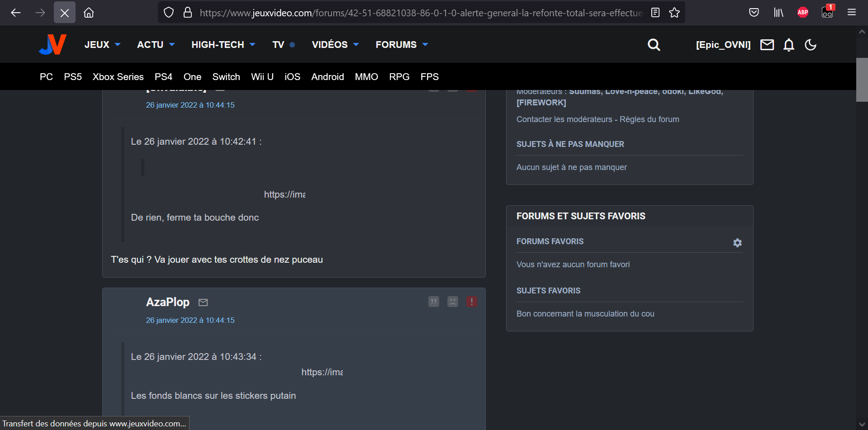Click the text 'T'es qui ? Va jouer avec tes crottes de nez puceau'
This screenshot has height=430, width=868.
click(217, 260)
